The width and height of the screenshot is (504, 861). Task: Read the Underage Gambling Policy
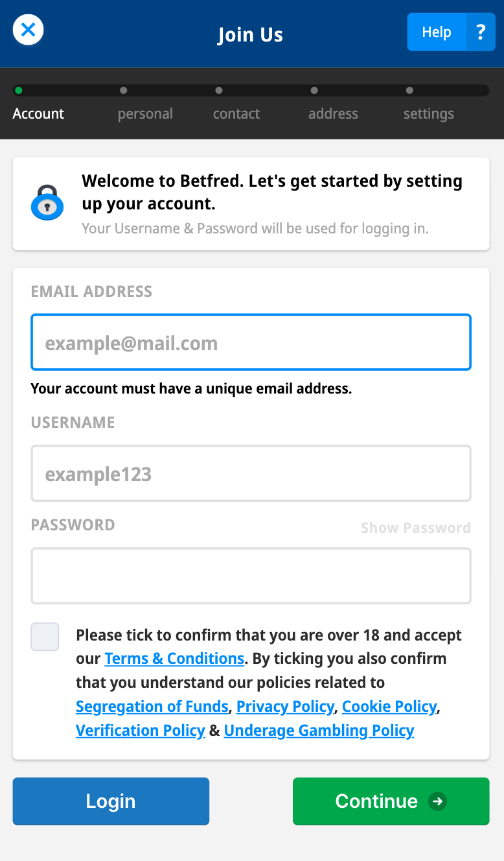[x=319, y=731]
